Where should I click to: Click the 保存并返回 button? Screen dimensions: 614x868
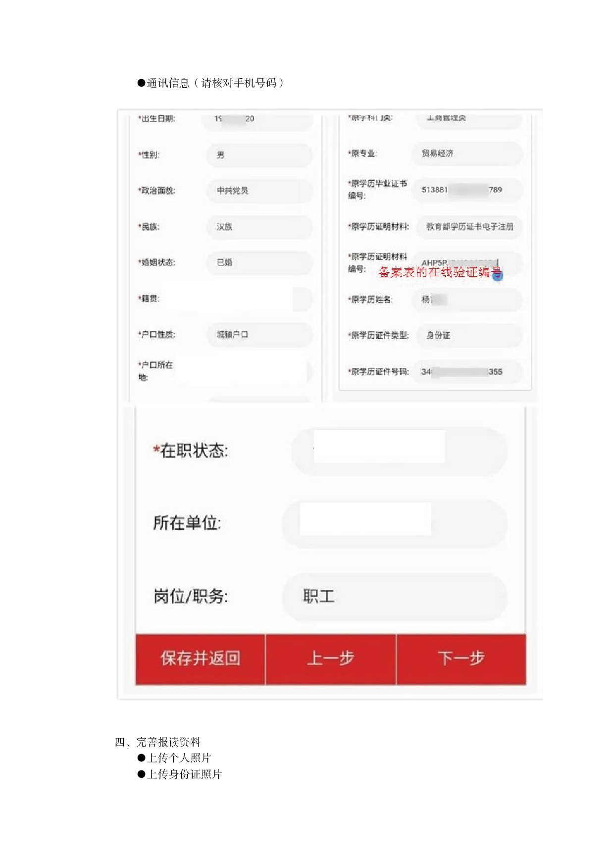pos(200,659)
